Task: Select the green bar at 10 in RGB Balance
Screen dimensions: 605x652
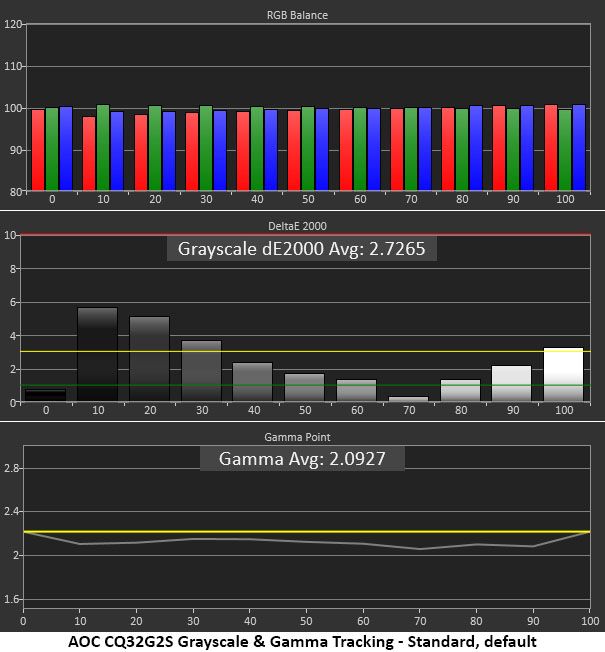Action: point(103,148)
